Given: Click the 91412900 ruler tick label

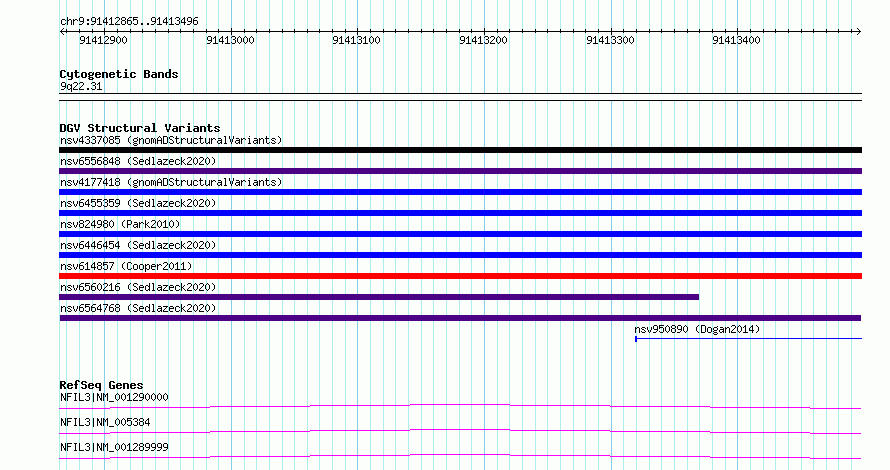Looking at the screenshot, I should coord(103,40).
